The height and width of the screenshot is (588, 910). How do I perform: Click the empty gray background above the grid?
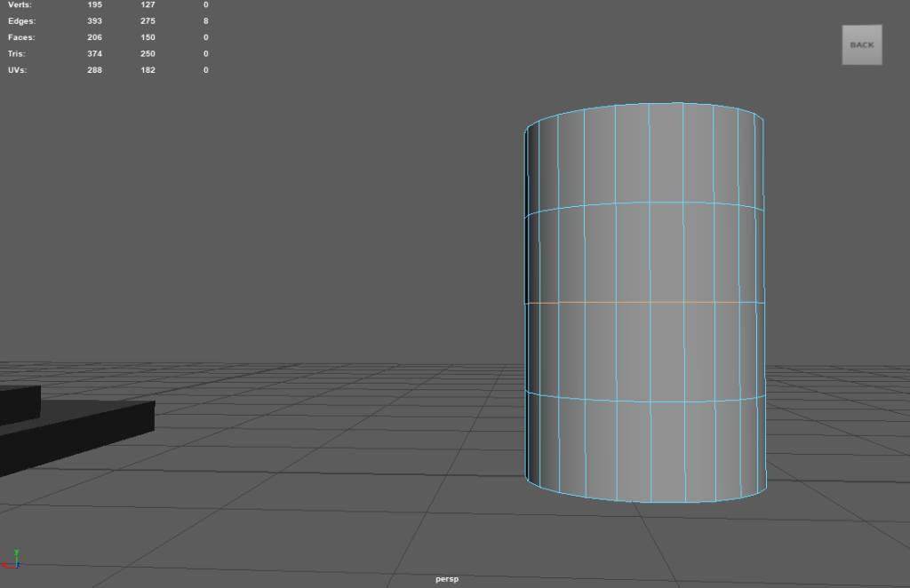[311, 222]
